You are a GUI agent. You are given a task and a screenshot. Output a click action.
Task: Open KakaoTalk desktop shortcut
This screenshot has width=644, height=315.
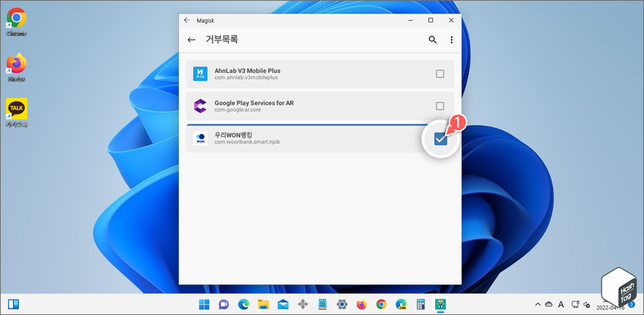pyautogui.click(x=16, y=112)
